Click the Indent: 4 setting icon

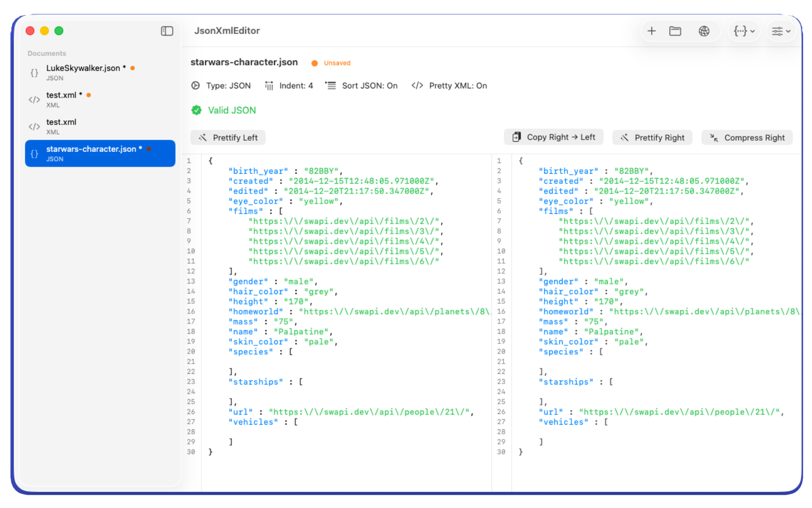click(x=269, y=85)
